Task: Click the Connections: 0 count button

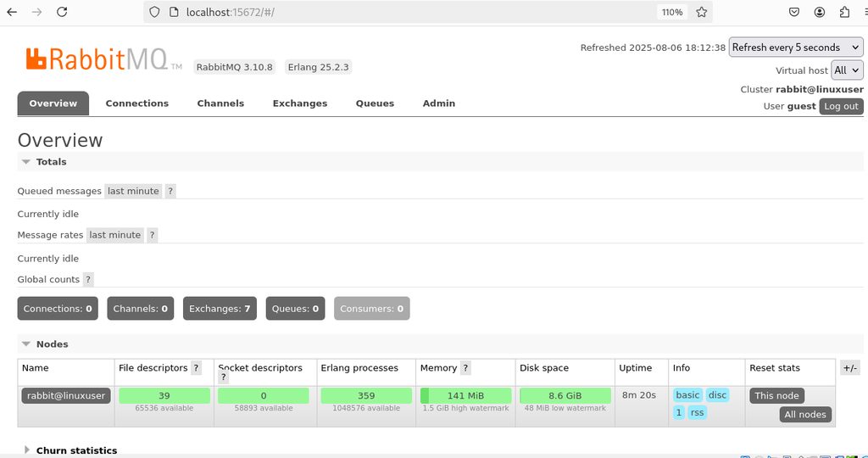Action: [58, 309]
